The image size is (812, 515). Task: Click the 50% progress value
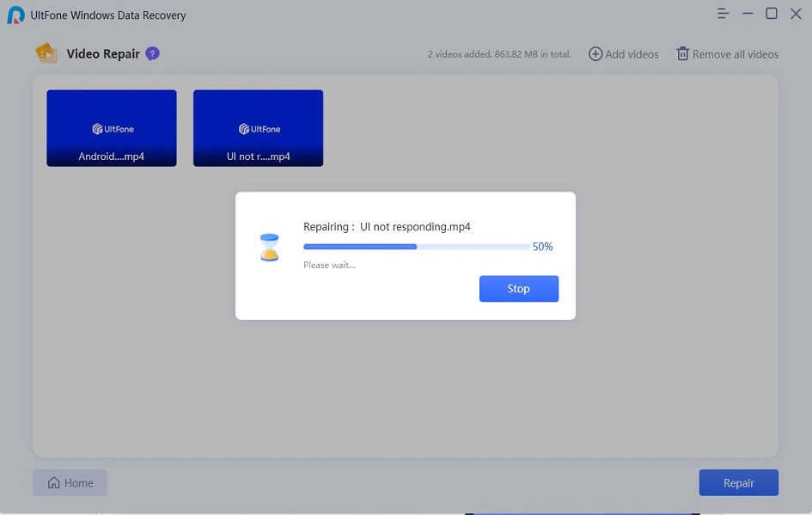[x=543, y=247]
